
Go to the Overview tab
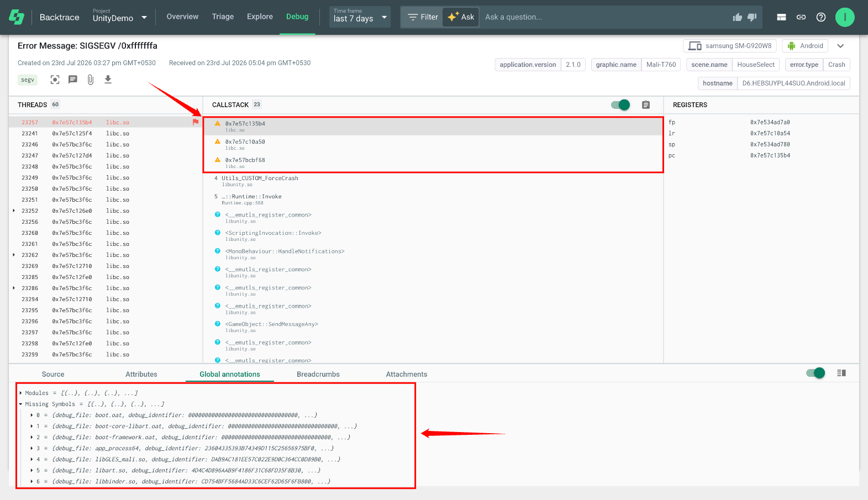pyautogui.click(x=182, y=17)
